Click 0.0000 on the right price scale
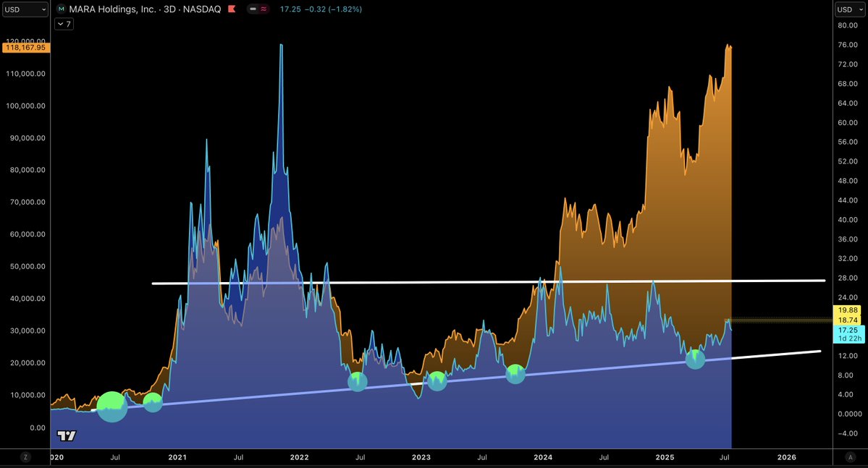Screen dimensions: 868x468 (850, 414)
